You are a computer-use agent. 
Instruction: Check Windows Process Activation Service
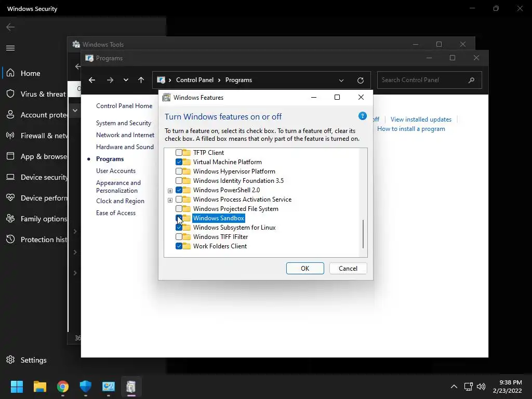point(179,199)
